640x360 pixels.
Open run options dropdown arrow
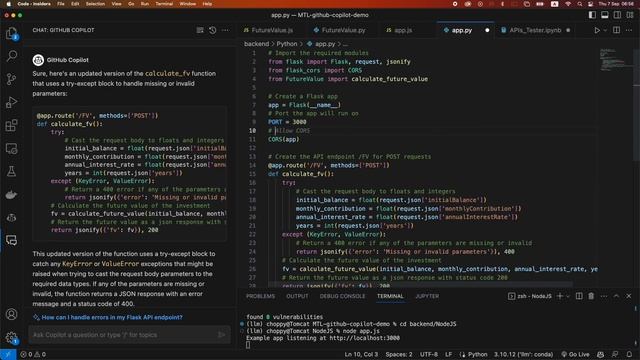point(605,30)
